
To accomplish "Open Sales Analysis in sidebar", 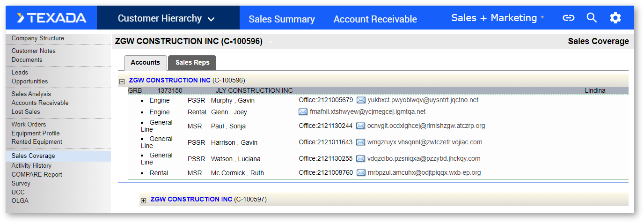I will coord(31,94).
